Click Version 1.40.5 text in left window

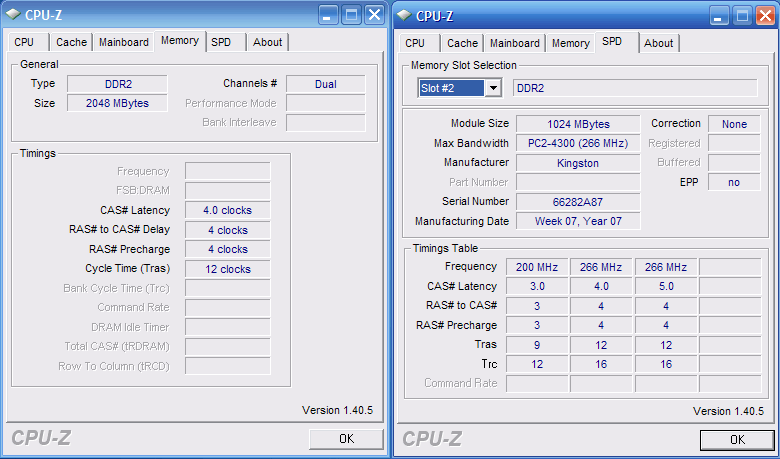[x=337, y=410]
